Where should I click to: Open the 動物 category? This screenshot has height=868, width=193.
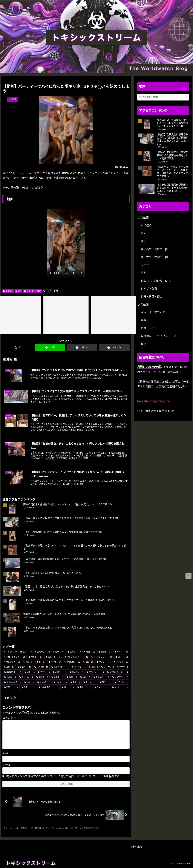point(144,344)
